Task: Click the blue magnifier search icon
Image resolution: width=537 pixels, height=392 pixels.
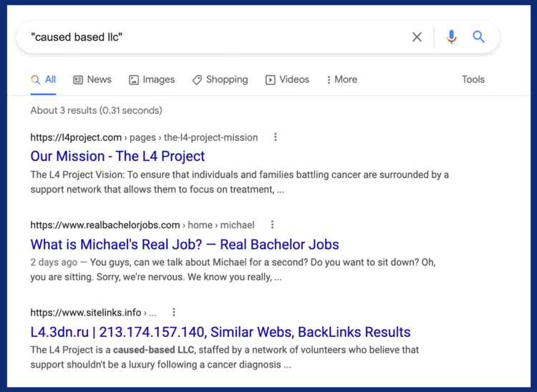Action: coord(478,36)
